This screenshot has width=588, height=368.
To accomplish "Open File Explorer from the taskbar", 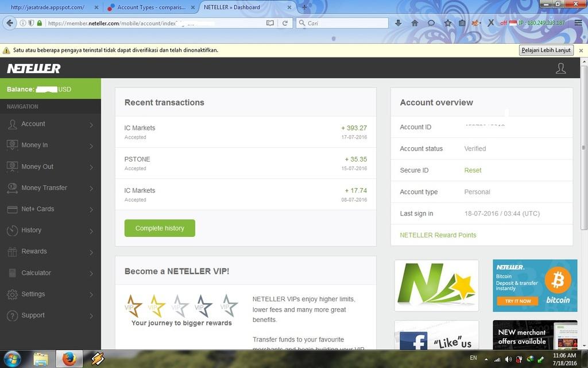I will coord(41,359).
